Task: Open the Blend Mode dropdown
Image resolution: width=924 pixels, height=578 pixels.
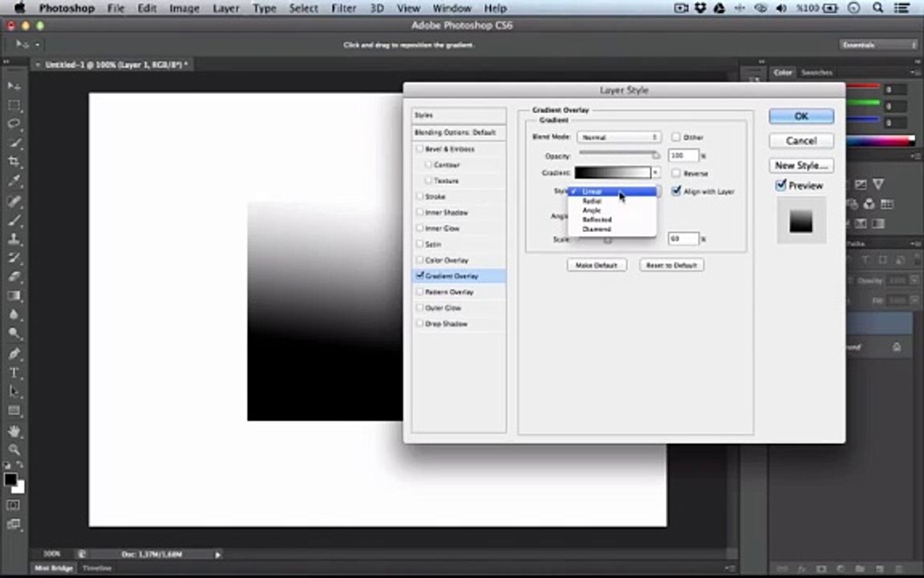Action: click(618, 136)
